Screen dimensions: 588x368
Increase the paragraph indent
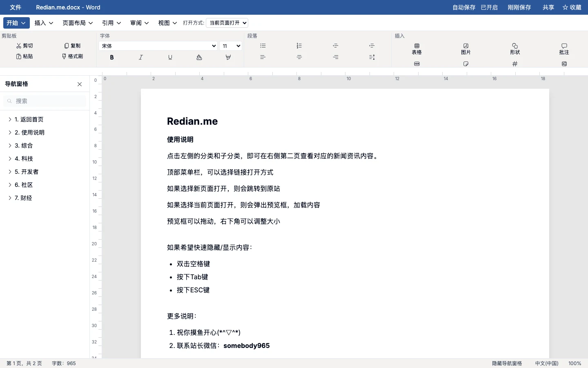click(x=372, y=46)
